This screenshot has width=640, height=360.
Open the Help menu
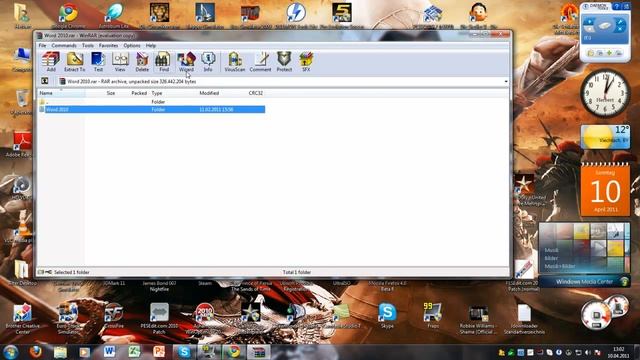(151, 45)
